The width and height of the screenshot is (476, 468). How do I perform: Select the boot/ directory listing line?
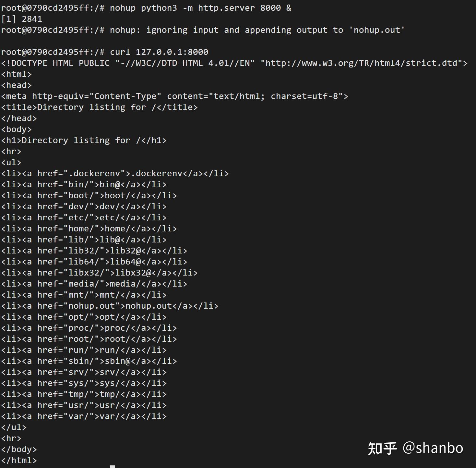click(89, 196)
